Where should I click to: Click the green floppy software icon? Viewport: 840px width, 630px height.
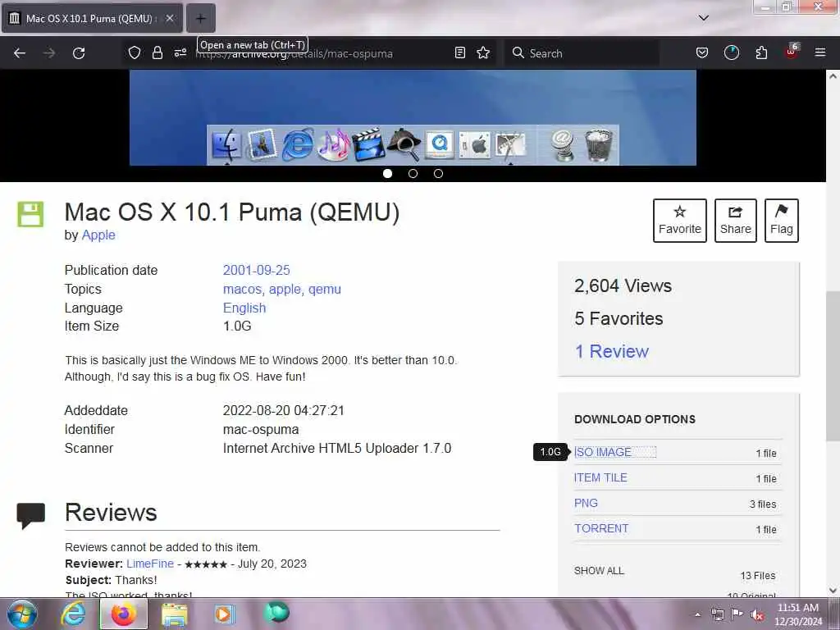pyautogui.click(x=30, y=214)
